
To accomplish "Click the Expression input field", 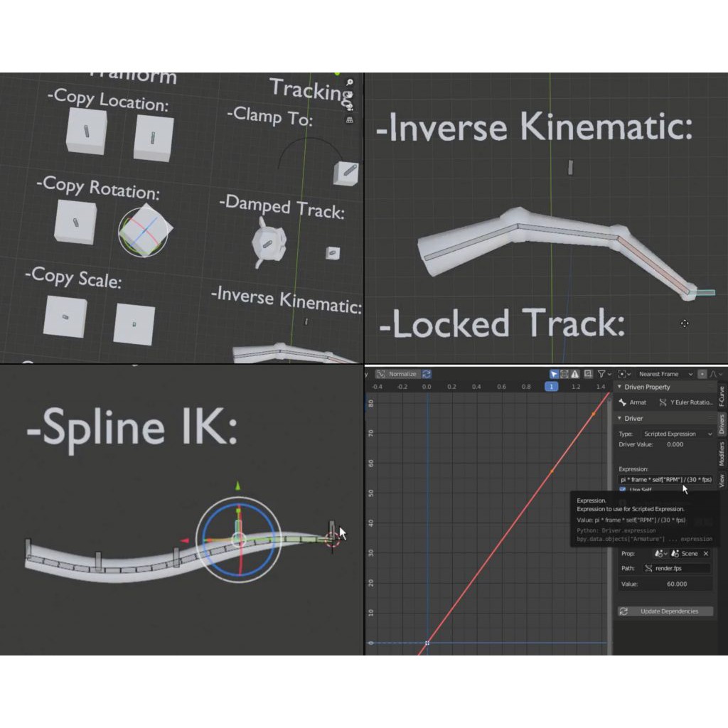I will pos(665,480).
